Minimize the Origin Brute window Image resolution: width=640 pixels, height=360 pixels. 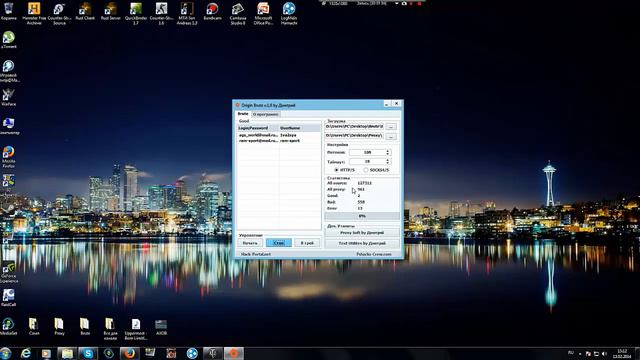click(x=387, y=104)
